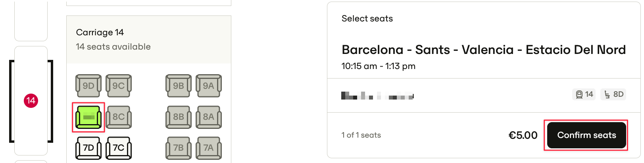This screenshot has height=163, width=644.
Task: Pick seat 8B
Action: (179, 117)
